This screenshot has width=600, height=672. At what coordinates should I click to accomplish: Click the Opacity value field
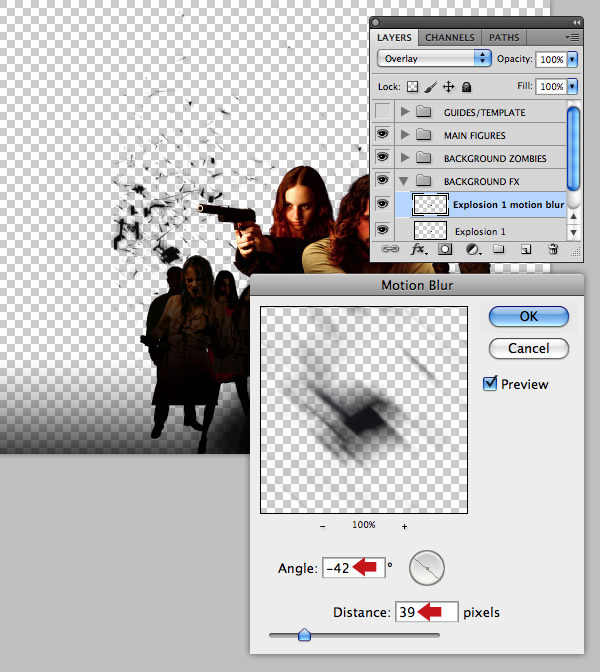(x=552, y=60)
